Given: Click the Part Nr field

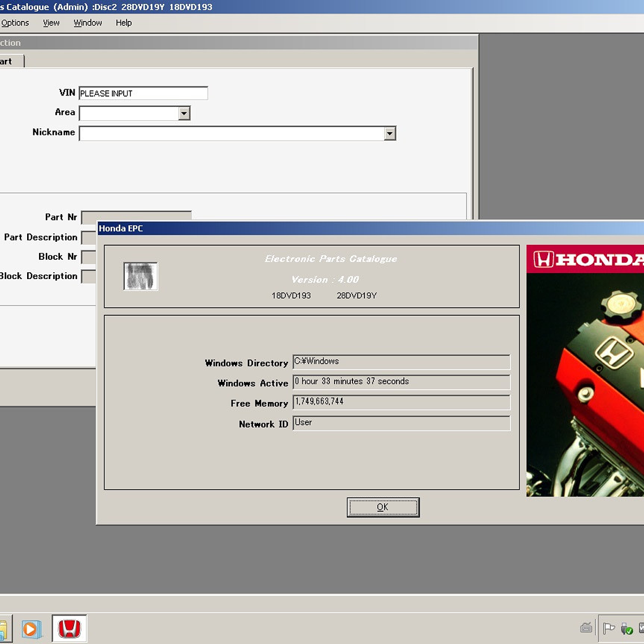Looking at the screenshot, I should pyautogui.click(x=136, y=215).
